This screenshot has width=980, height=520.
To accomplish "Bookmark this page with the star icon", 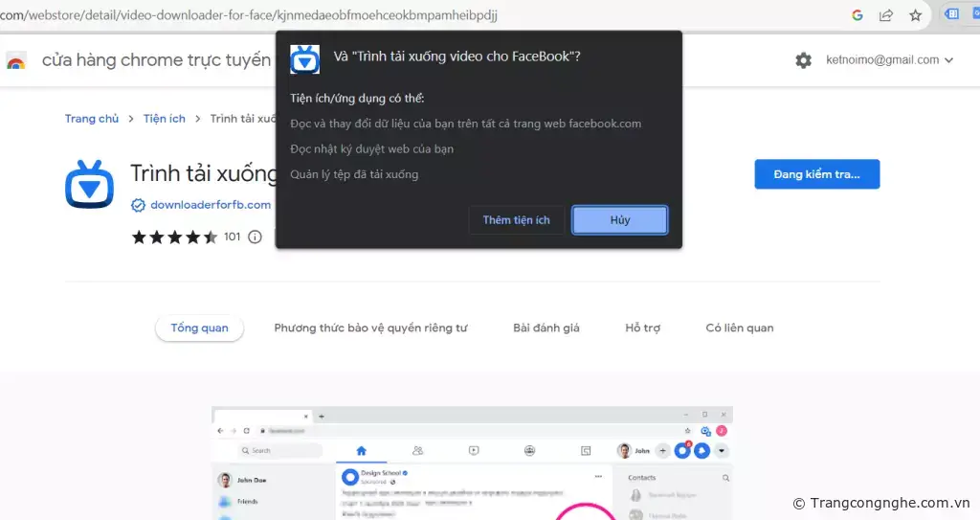I will tap(915, 14).
